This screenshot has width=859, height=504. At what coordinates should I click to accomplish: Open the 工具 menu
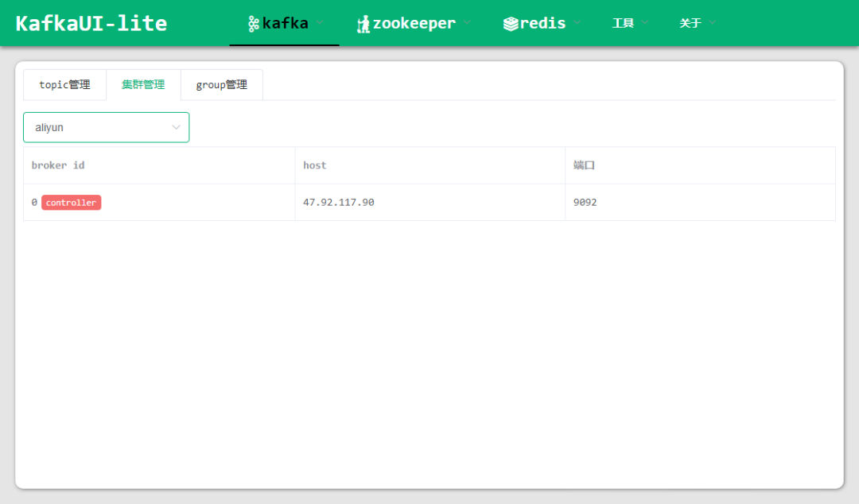point(630,23)
